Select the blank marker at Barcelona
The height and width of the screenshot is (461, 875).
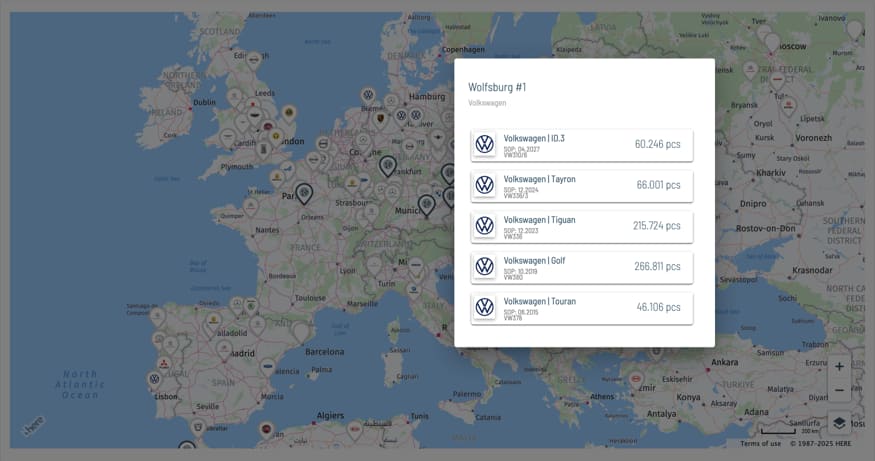point(301,333)
